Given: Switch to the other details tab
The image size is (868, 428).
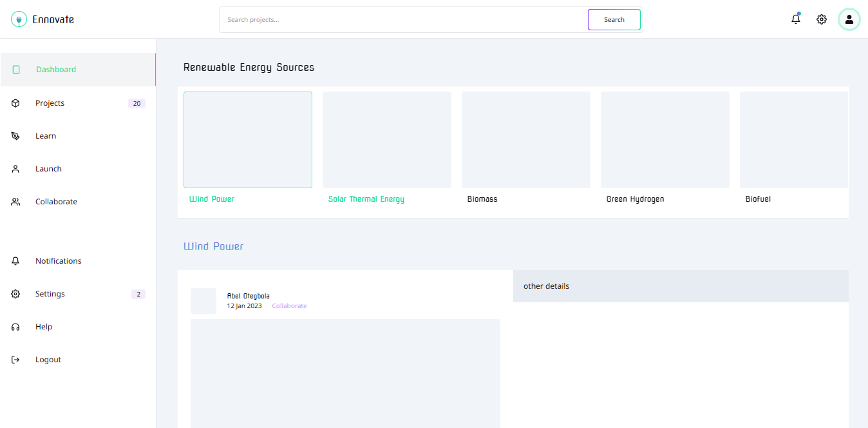Looking at the screenshot, I should [x=547, y=286].
